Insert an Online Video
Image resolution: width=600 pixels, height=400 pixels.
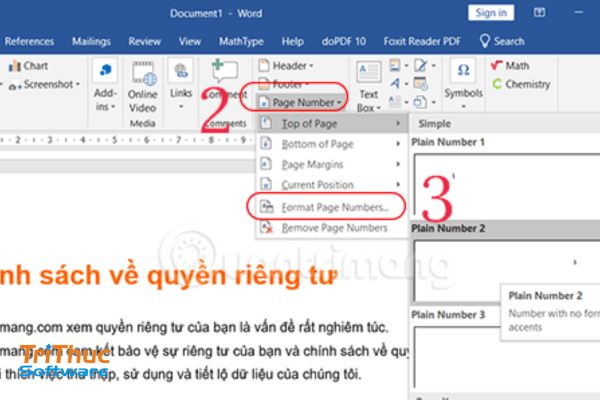click(142, 87)
